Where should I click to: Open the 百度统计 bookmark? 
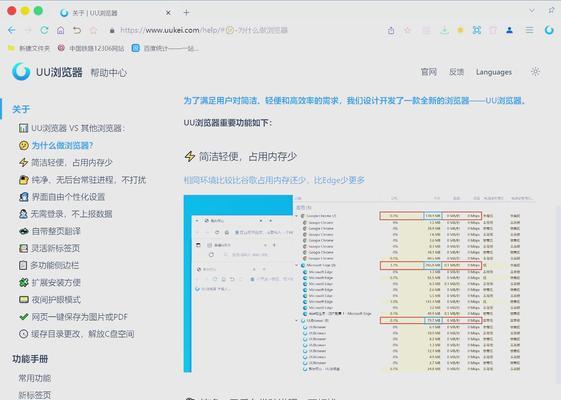point(165,48)
